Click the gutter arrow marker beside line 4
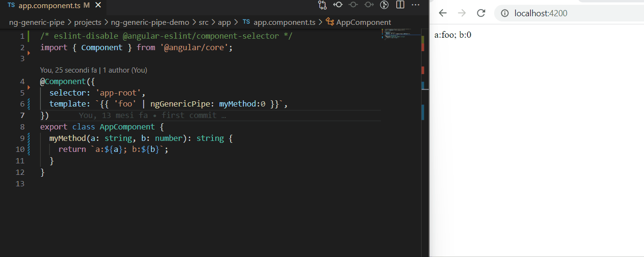 coord(29,86)
